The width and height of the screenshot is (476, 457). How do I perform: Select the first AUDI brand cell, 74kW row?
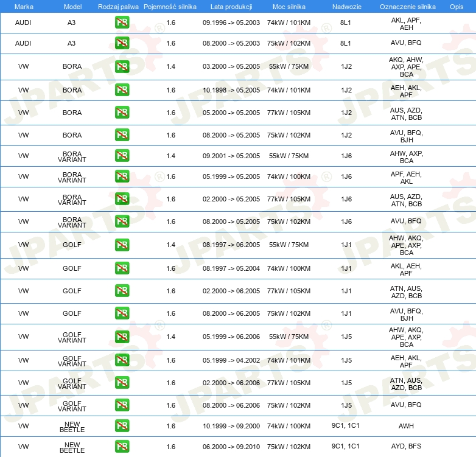coord(23,23)
